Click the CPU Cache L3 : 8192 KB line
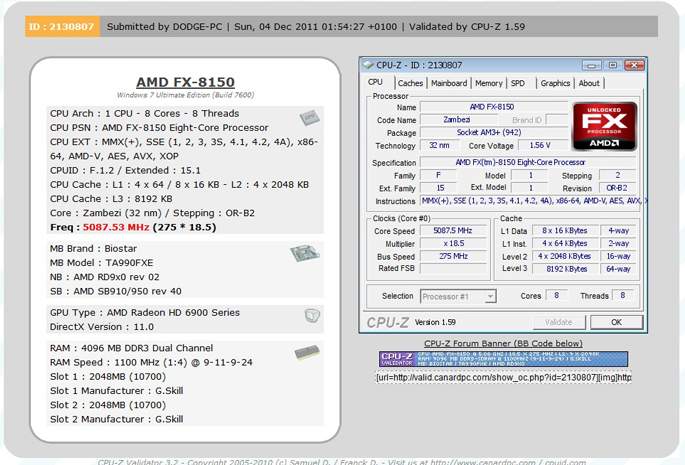The width and height of the screenshot is (685, 465). pos(111,198)
